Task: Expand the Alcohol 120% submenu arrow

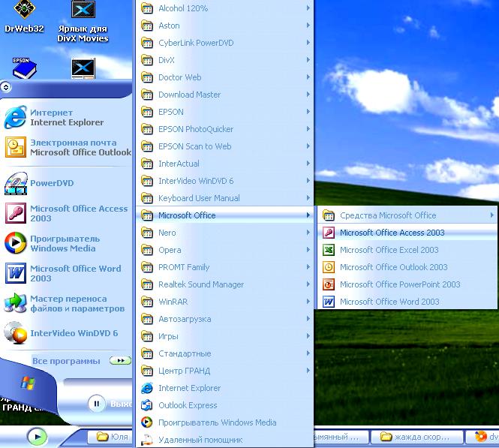Action: (x=308, y=8)
